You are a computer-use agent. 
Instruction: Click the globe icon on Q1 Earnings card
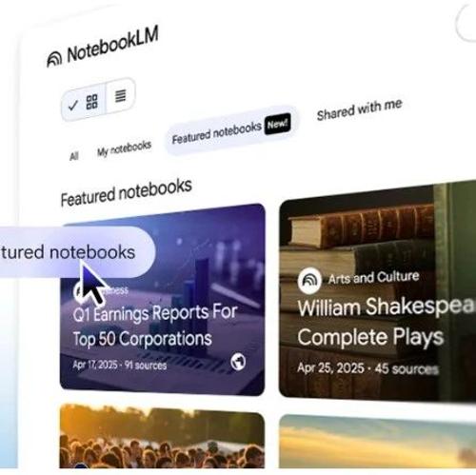click(x=238, y=362)
